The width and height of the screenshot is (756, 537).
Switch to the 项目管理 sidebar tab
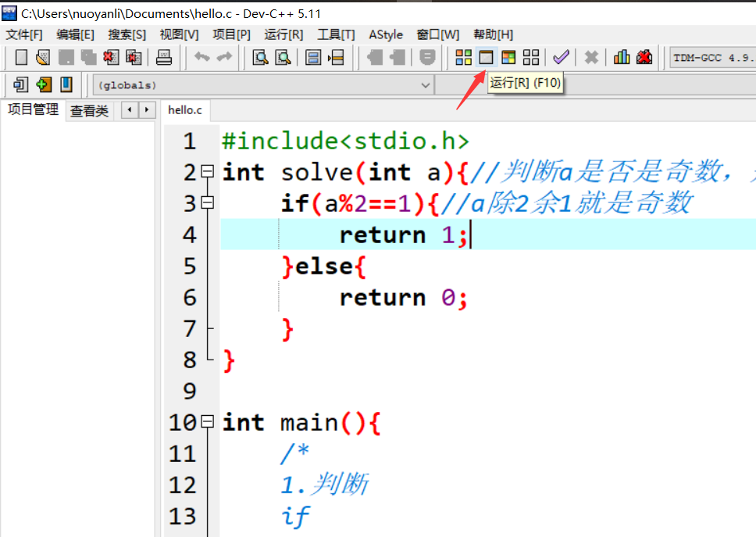tap(33, 109)
